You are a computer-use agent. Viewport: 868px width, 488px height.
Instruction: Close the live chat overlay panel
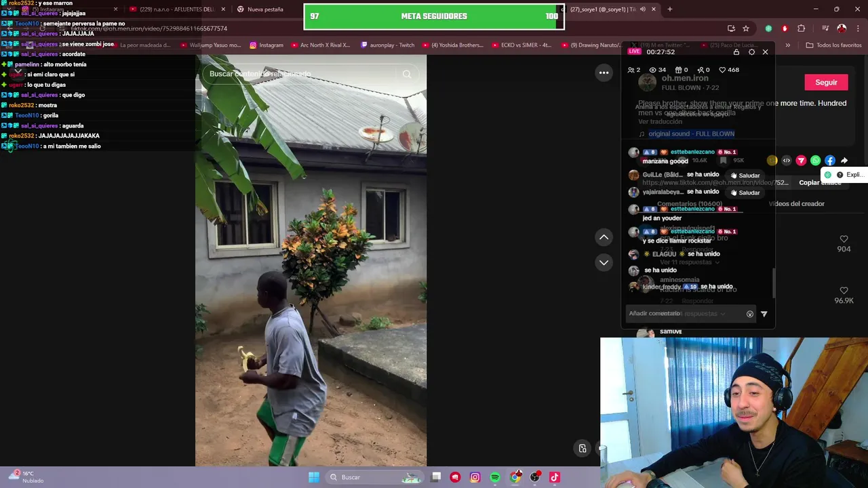pos(765,52)
